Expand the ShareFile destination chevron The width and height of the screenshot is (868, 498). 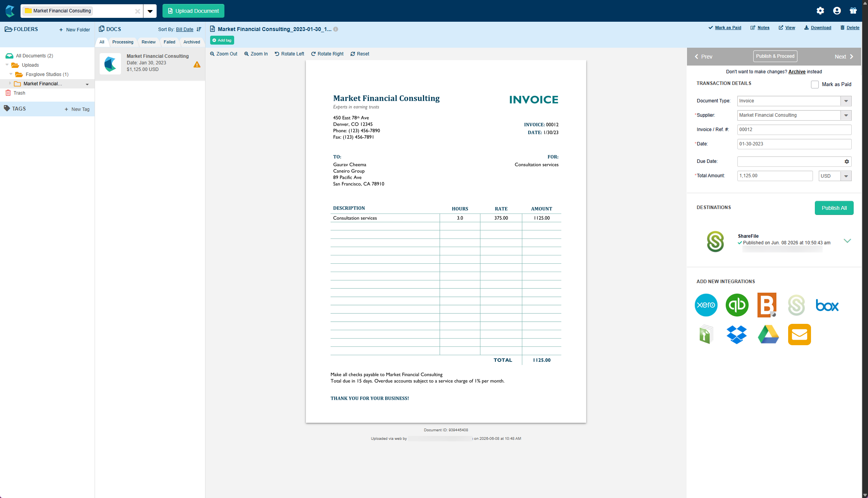[x=847, y=241]
